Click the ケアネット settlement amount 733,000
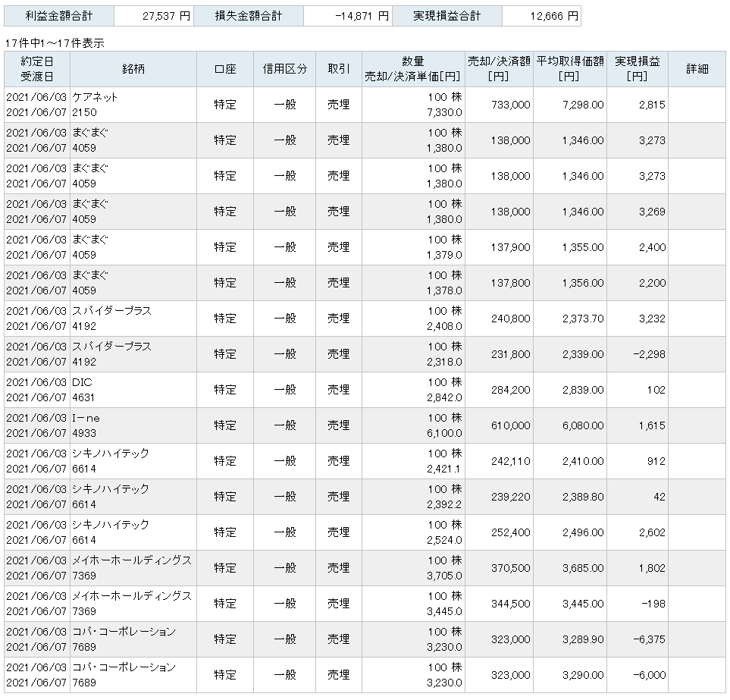 point(511,105)
